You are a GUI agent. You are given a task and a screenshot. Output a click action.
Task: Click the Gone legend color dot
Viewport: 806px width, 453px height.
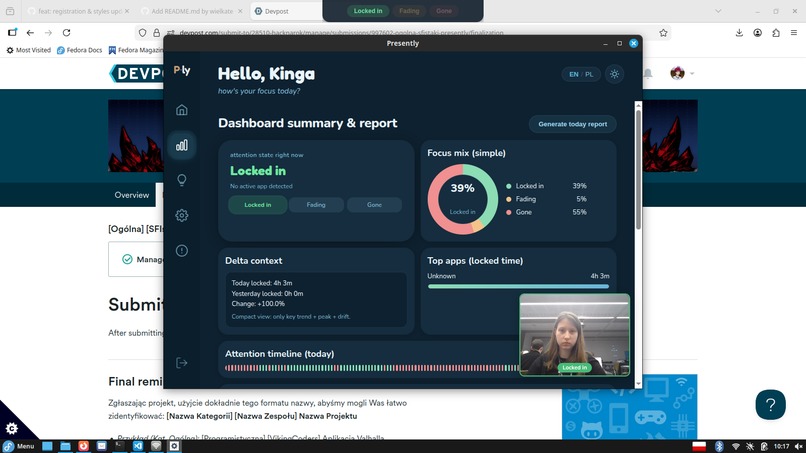[x=508, y=212]
